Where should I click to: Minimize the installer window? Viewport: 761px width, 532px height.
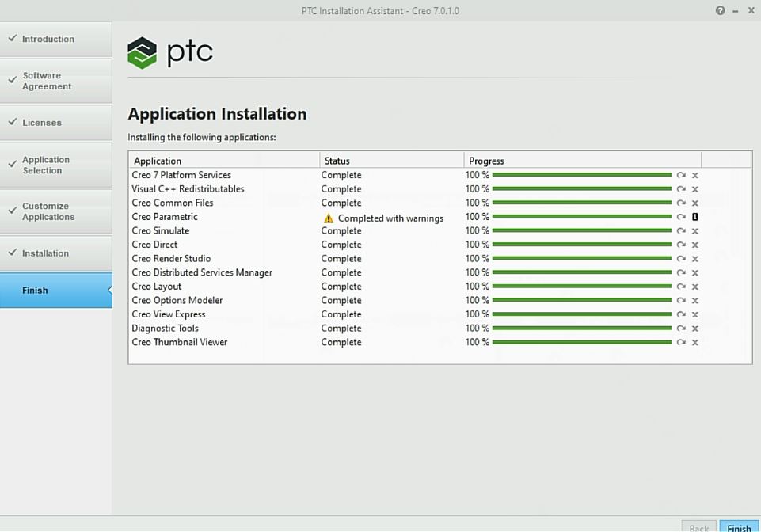pyautogui.click(x=736, y=11)
